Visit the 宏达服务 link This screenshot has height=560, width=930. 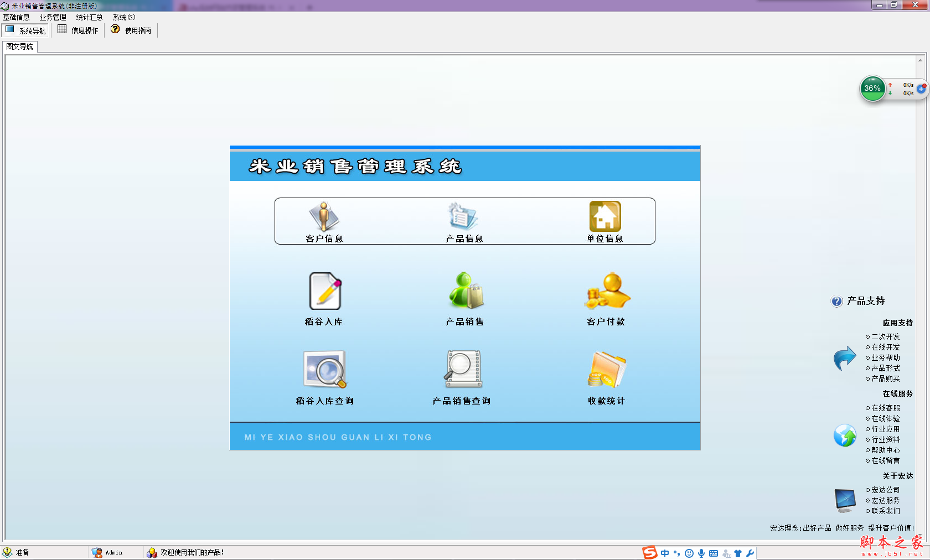coord(886,500)
